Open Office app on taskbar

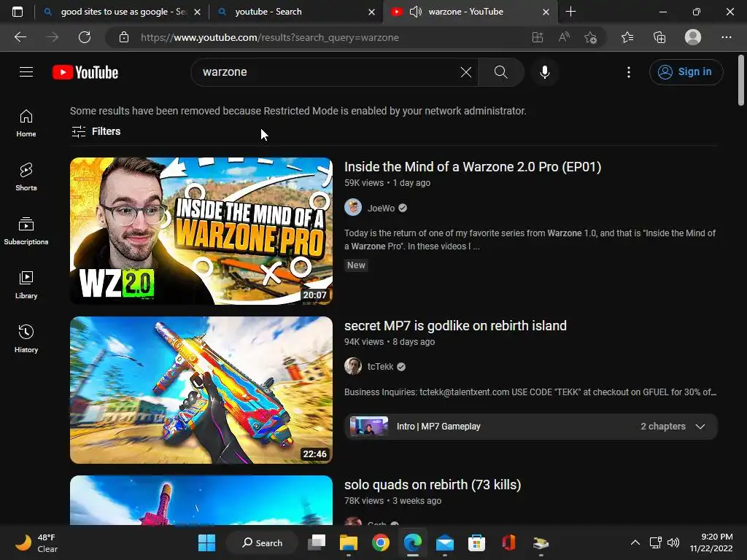click(x=508, y=542)
